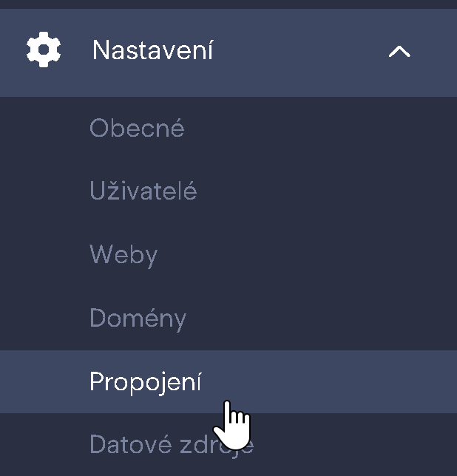Open the Weby websites link

tap(123, 255)
